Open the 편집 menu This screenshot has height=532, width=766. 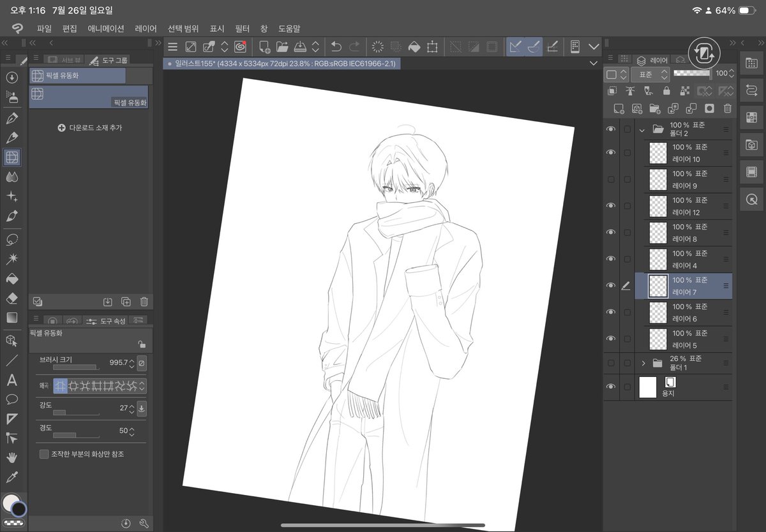70,29
